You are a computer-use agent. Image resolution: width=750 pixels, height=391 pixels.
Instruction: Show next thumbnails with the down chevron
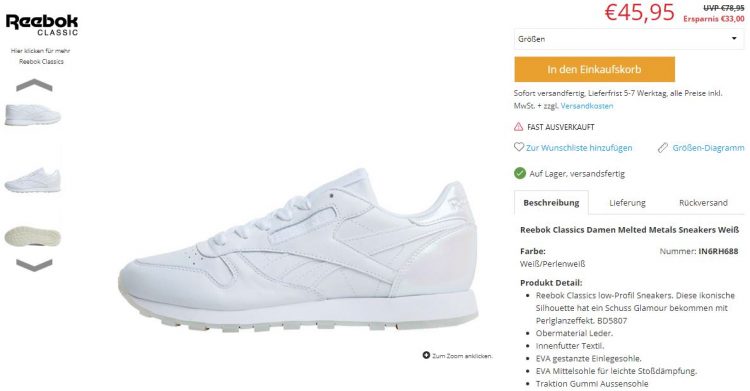click(x=34, y=265)
